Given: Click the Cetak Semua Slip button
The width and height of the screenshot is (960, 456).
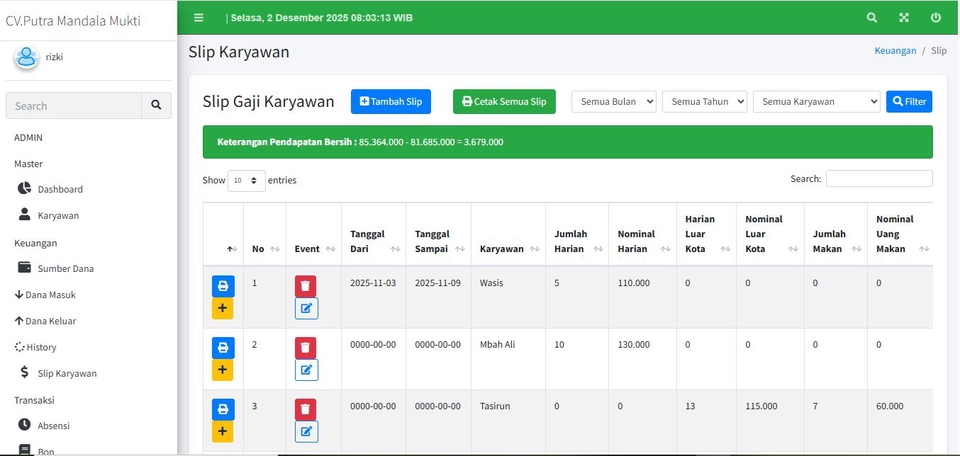Looking at the screenshot, I should pos(504,102).
